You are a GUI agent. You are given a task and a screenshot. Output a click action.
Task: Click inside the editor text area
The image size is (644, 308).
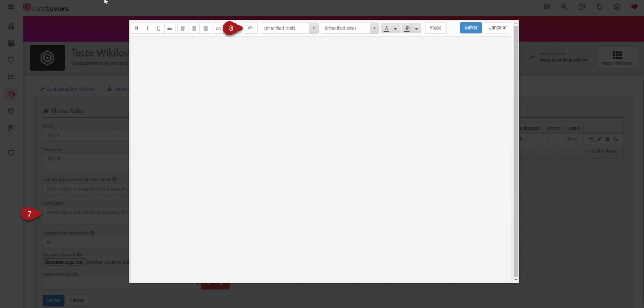pyautogui.click(x=321, y=157)
